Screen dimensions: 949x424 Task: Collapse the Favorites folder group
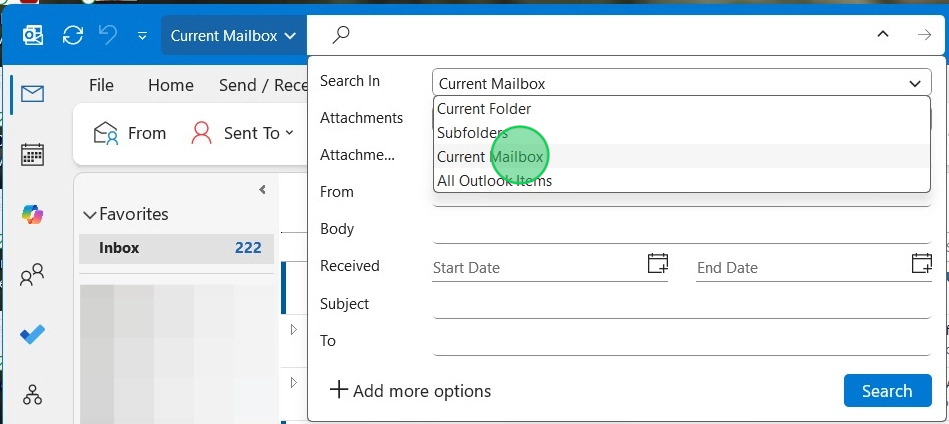pos(90,215)
